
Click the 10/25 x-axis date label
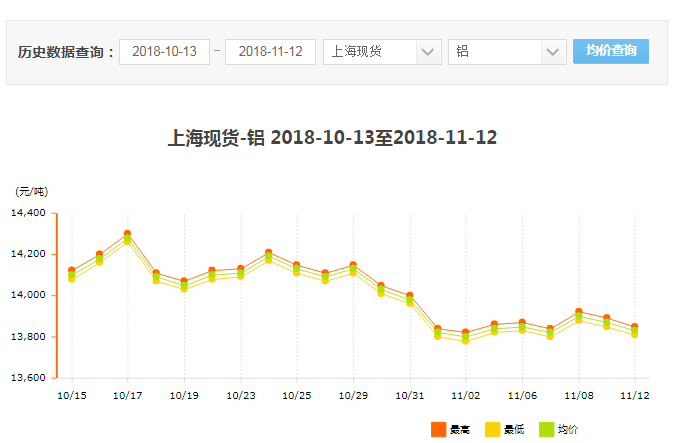296,396
